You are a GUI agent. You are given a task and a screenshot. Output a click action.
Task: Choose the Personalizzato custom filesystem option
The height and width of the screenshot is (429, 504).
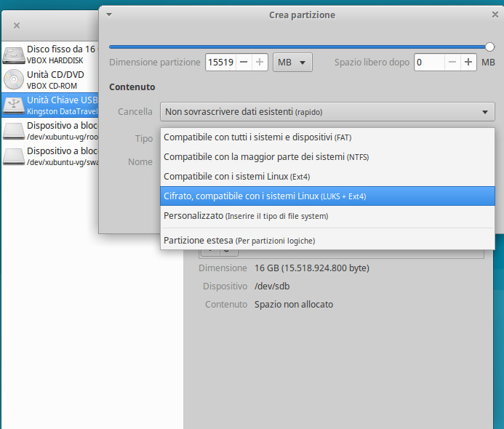(x=327, y=216)
